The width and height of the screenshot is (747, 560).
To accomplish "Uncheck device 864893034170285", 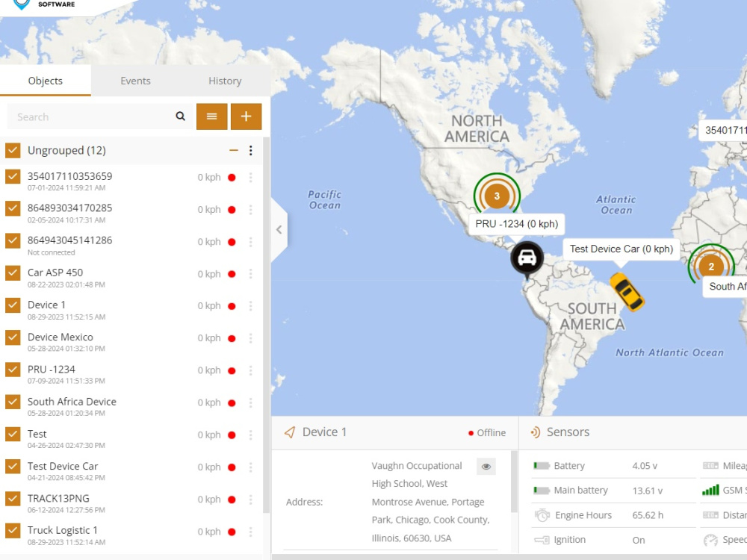I will 13,208.
